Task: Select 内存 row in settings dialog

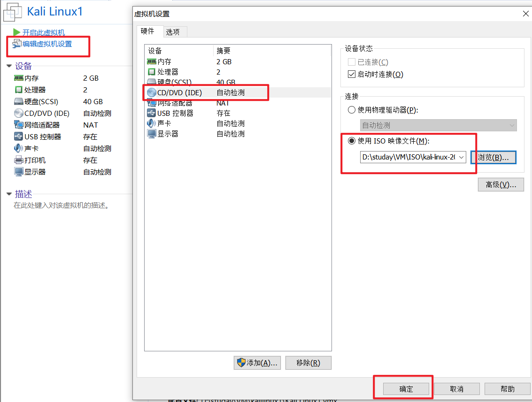Action: [x=238, y=62]
